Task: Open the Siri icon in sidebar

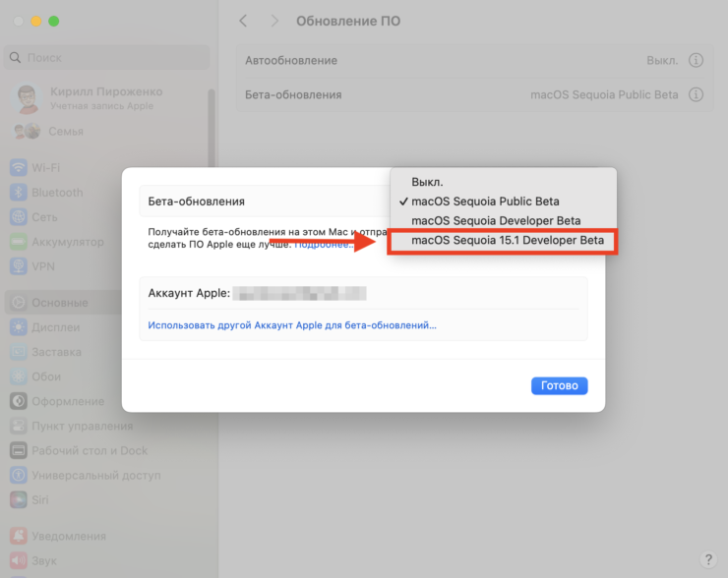Action: [19, 499]
